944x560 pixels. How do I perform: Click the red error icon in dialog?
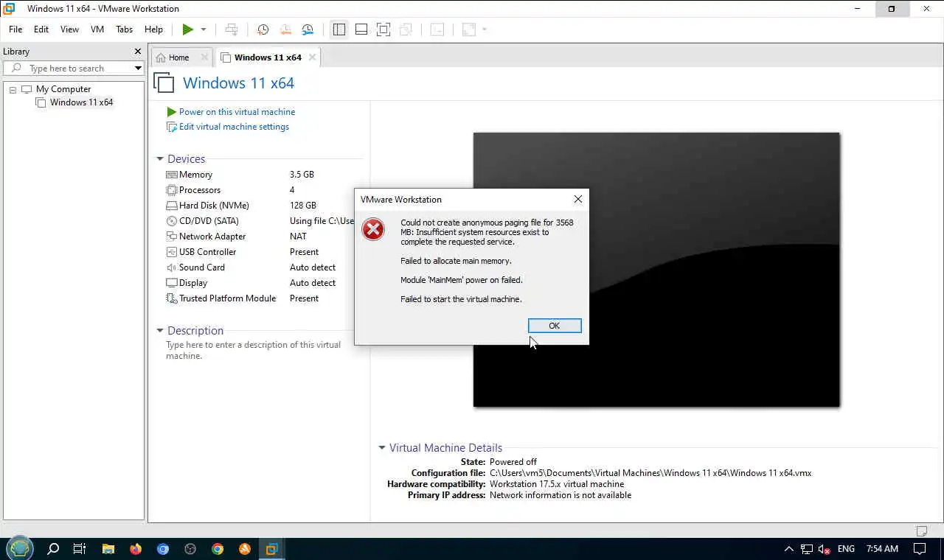(x=373, y=229)
